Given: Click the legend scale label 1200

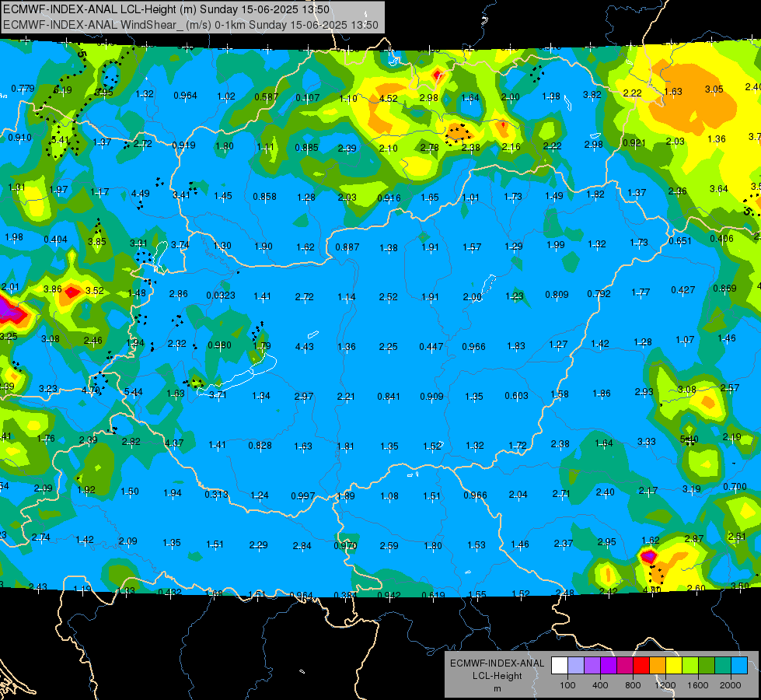Looking at the screenshot, I should pos(665,685).
